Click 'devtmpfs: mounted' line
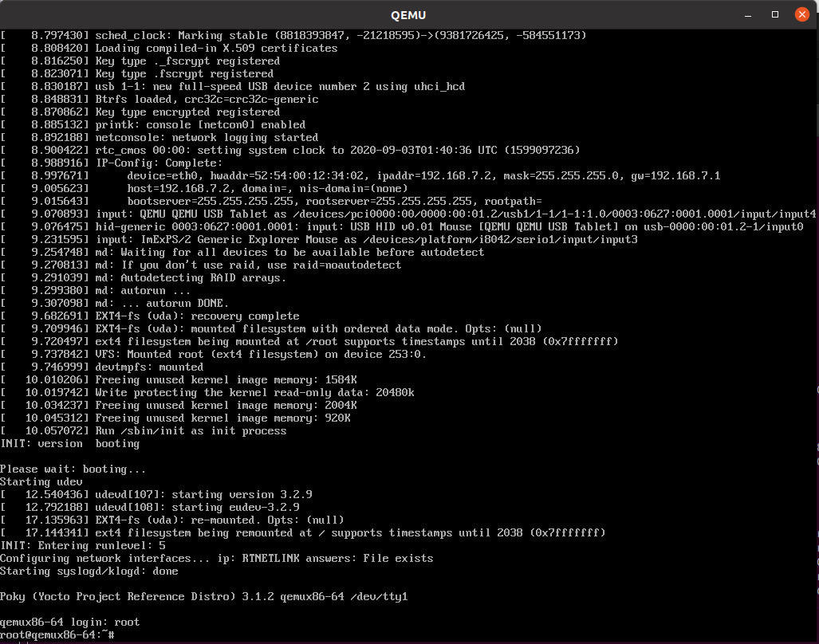 pos(102,367)
